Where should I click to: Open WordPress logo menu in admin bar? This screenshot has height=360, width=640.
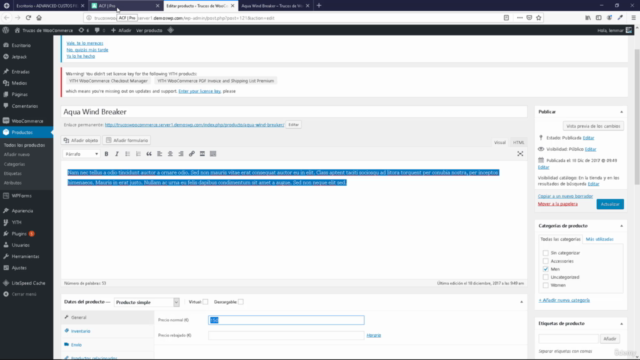pos(6,30)
